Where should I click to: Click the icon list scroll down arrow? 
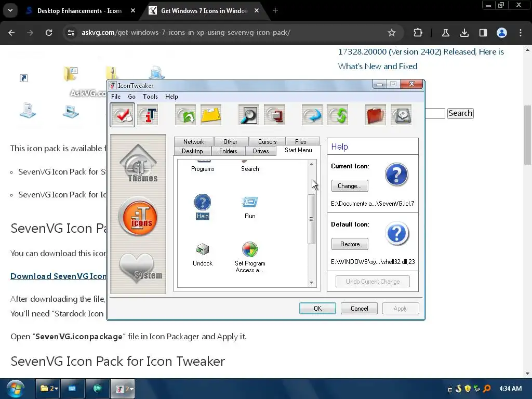pyautogui.click(x=312, y=283)
